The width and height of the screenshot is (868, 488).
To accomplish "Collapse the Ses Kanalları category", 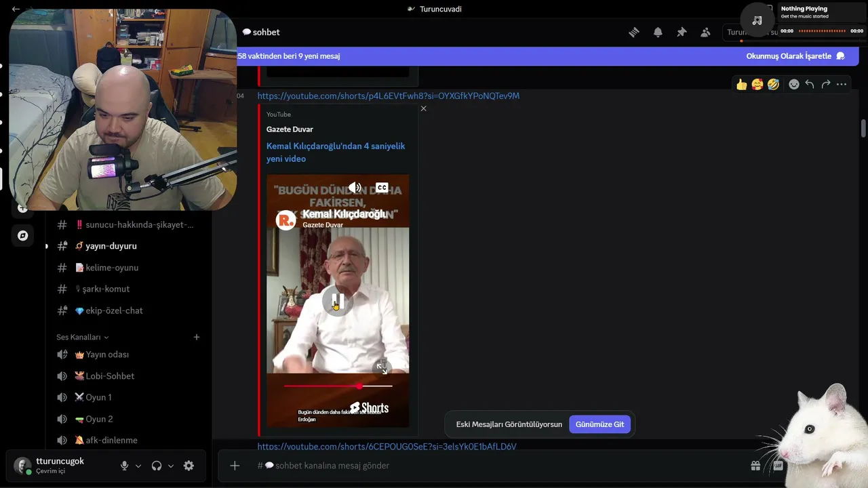I will pyautogui.click(x=82, y=337).
